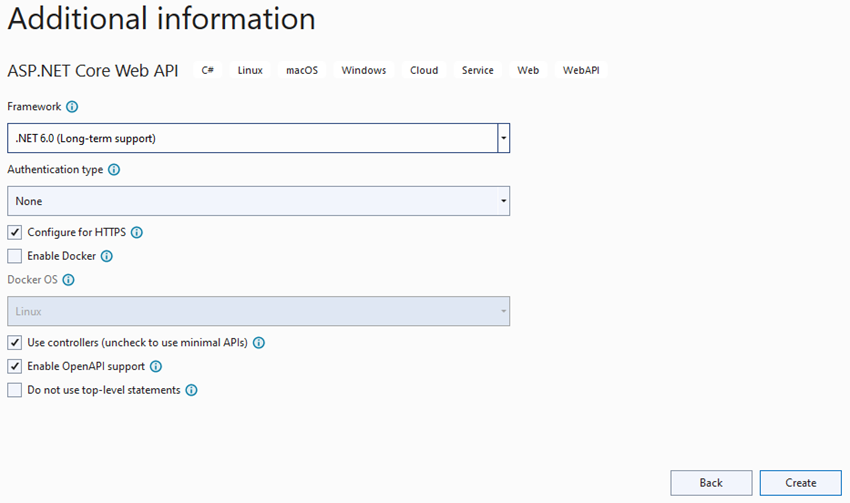Image resolution: width=850 pixels, height=503 pixels.
Task: Check Do not use top-level statements
Action: click(x=15, y=391)
